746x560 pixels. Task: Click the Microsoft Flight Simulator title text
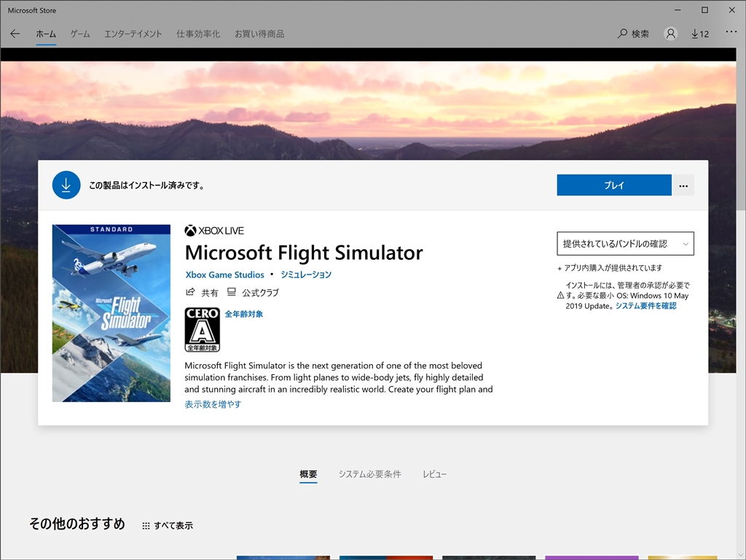point(304,253)
